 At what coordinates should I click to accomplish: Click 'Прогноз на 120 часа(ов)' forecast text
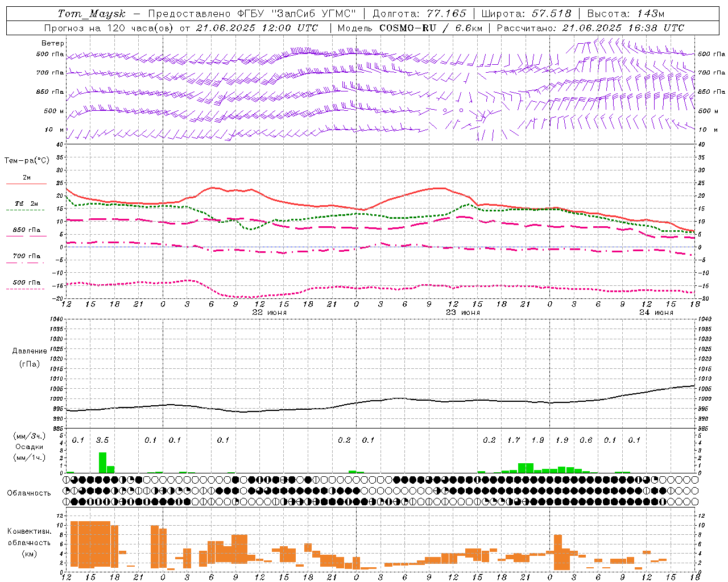pyautogui.click(x=109, y=28)
